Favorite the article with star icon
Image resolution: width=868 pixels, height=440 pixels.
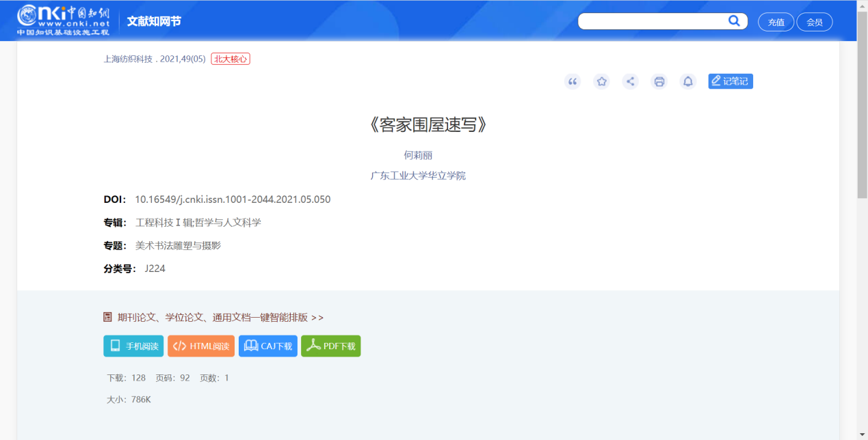pos(601,82)
